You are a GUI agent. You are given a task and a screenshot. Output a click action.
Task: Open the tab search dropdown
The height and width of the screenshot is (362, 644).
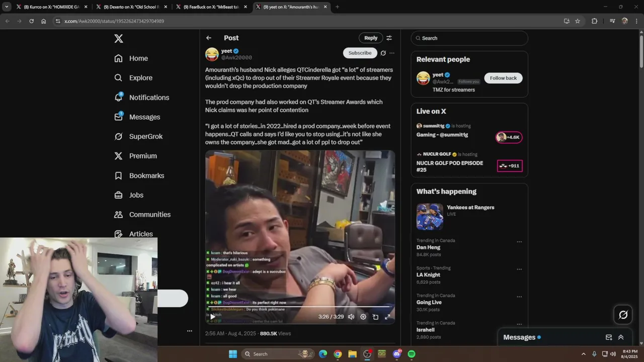(6, 7)
